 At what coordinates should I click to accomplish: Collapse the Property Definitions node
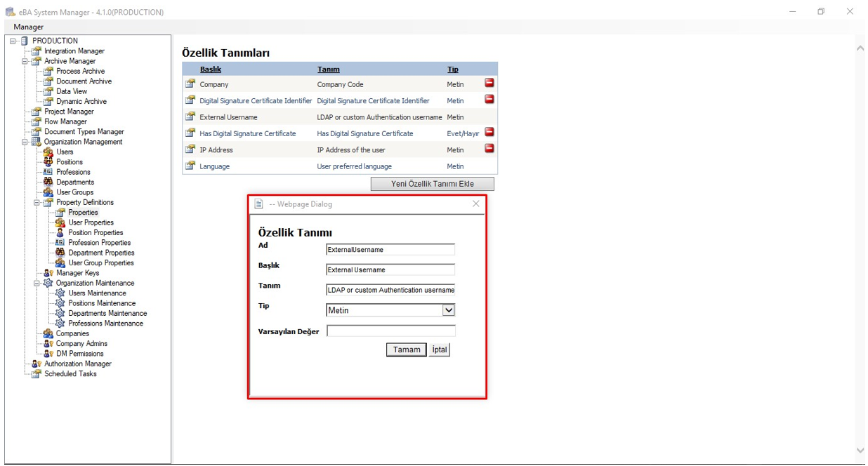coord(37,203)
